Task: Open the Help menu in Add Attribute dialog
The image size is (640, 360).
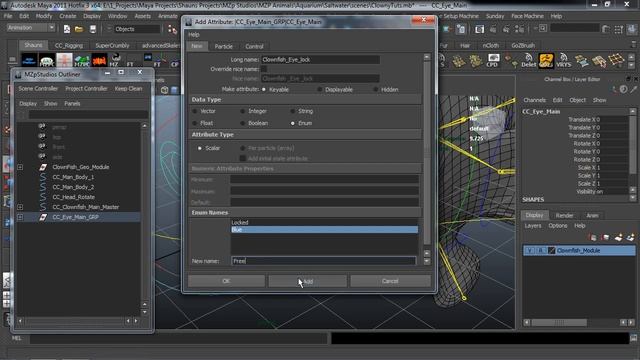Action: pyautogui.click(x=194, y=35)
